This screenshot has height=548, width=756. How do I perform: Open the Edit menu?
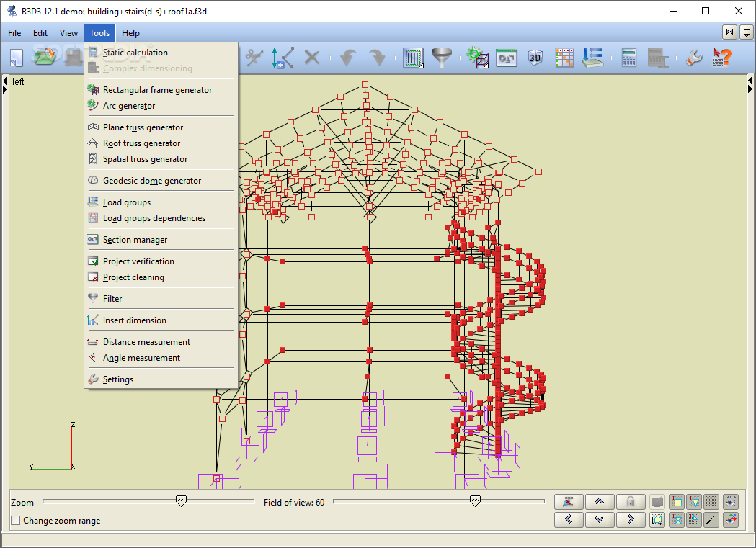(40, 32)
